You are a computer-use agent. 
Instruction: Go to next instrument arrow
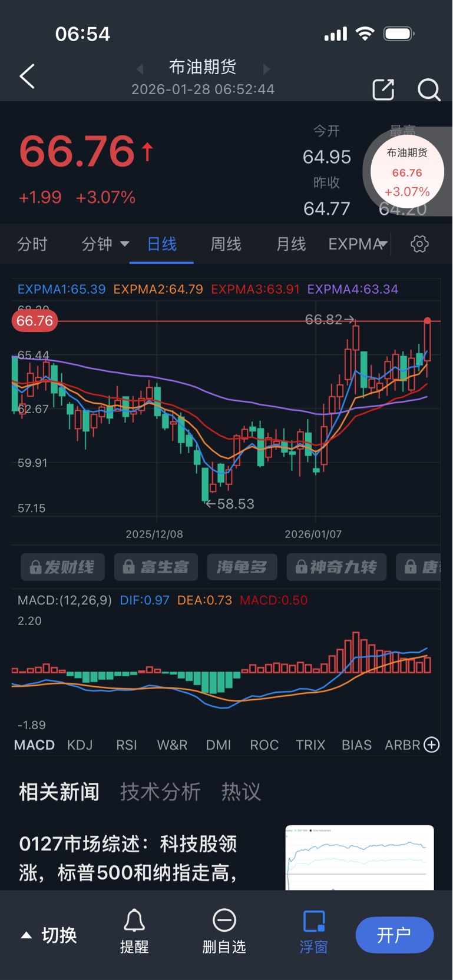[x=266, y=69]
